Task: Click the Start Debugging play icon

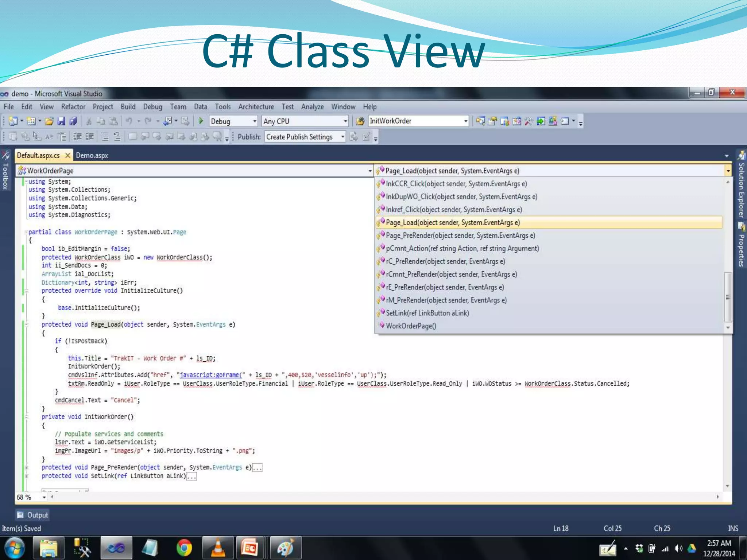Action: click(201, 121)
